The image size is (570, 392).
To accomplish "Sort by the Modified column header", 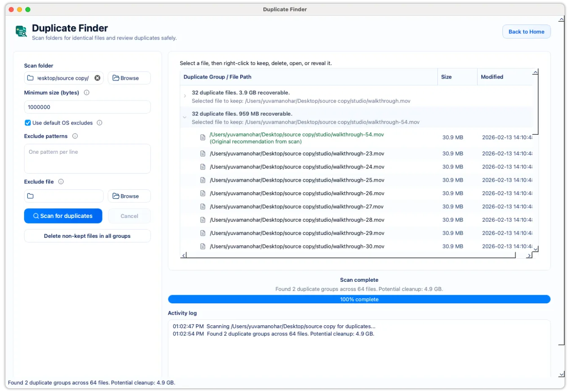I will (505, 77).
